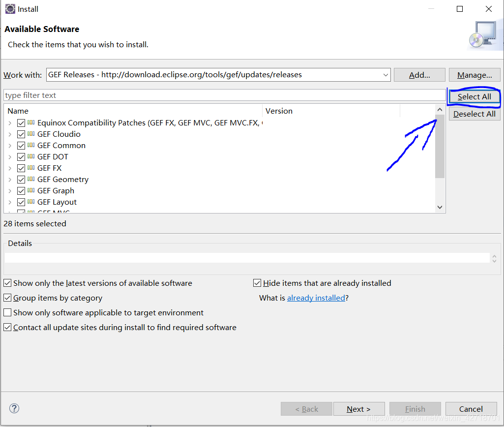The height and width of the screenshot is (427, 504).
Task: Uncheck the GEF DOT checkbox
Action: 21,157
